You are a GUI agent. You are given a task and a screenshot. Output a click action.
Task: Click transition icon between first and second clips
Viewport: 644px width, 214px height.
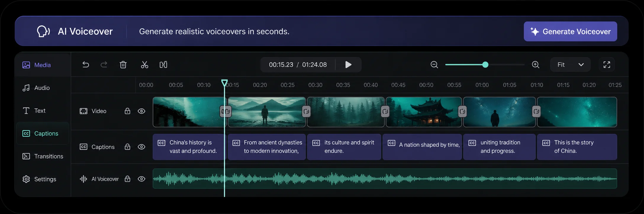coord(226,112)
